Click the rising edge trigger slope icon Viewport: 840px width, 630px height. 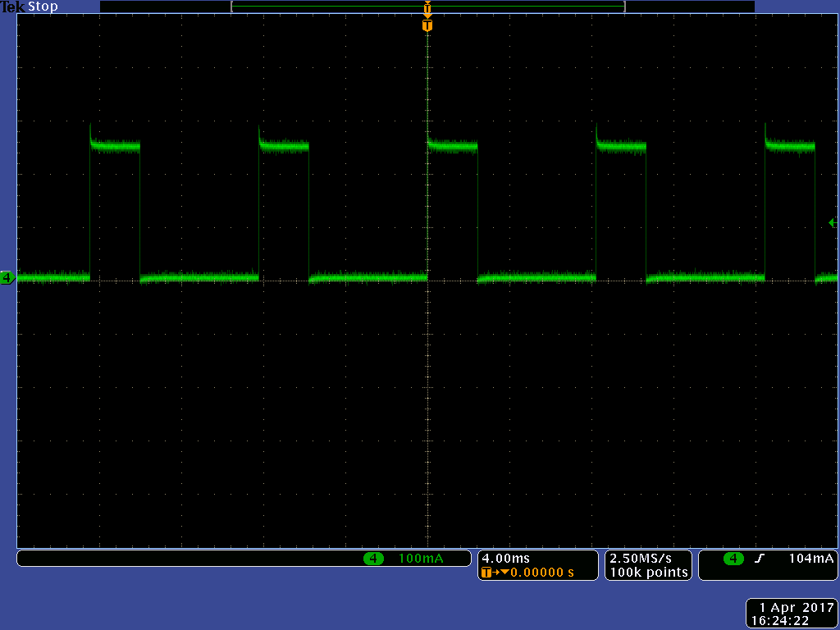click(x=759, y=559)
